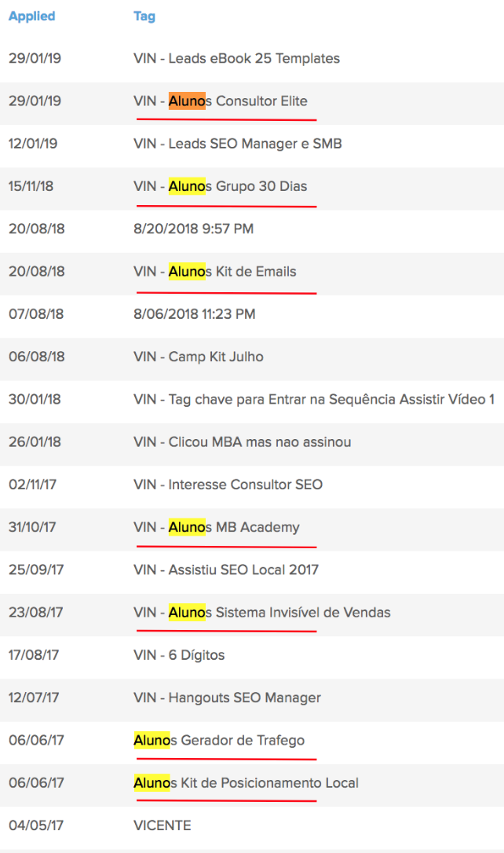Sort by the Tag column header
The image size is (504, 853).
(144, 16)
